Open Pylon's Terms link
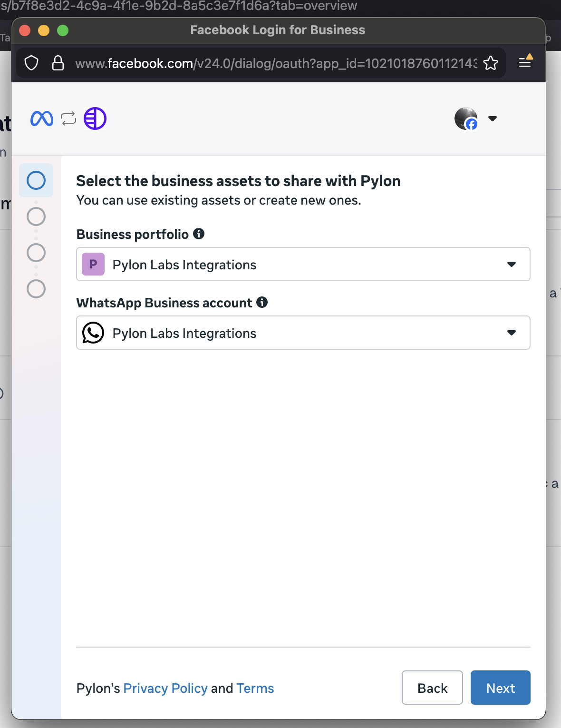The width and height of the screenshot is (561, 728). [x=255, y=688]
